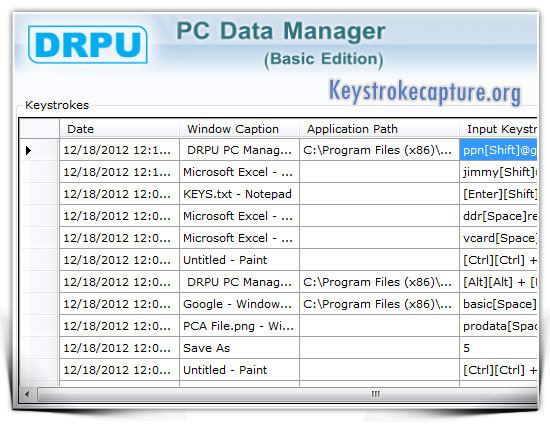Open the Keystrokecapture.org link
Viewport: 550px width, 424px height.
[x=425, y=92]
